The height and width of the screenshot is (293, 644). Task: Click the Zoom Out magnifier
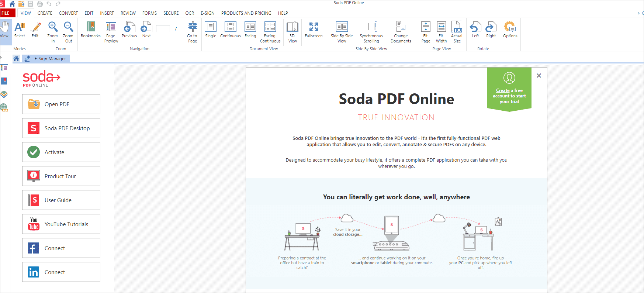click(68, 32)
